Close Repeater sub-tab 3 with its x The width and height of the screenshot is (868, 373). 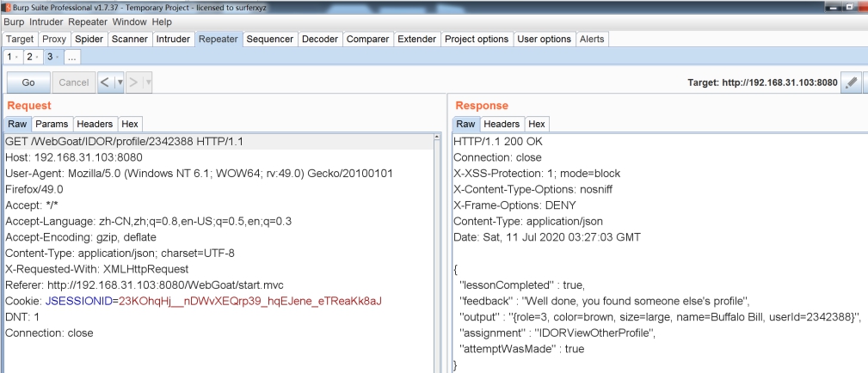click(x=57, y=58)
